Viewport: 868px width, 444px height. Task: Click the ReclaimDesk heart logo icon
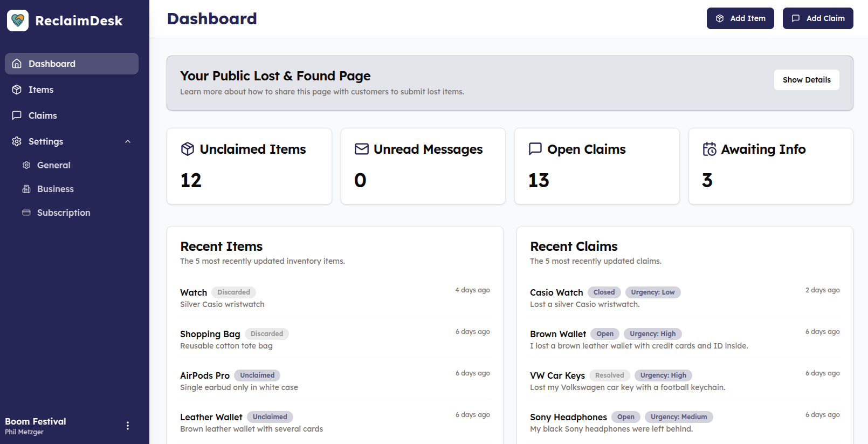(x=18, y=21)
